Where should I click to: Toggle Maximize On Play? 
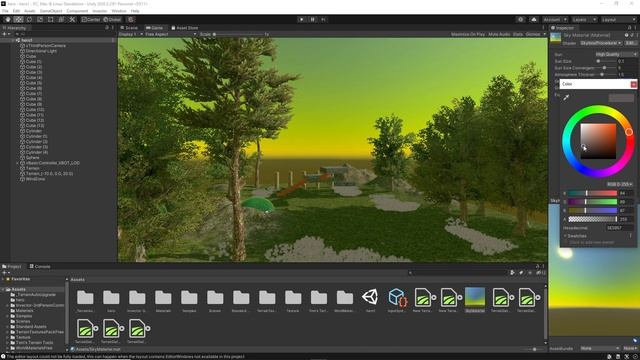click(x=468, y=34)
